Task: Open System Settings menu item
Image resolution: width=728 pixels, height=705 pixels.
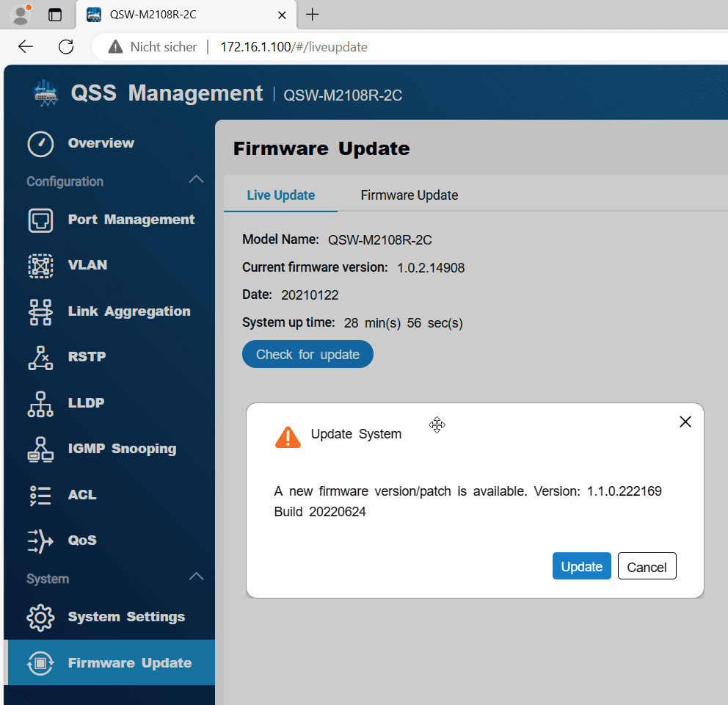Action: tap(126, 617)
